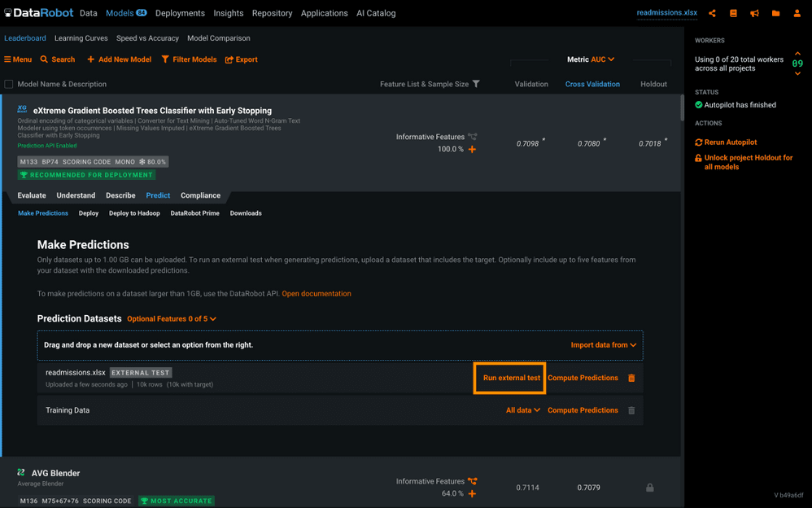Viewport: 812px width, 508px height.
Task: Select the Leaderboard tab
Action: click(25, 38)
